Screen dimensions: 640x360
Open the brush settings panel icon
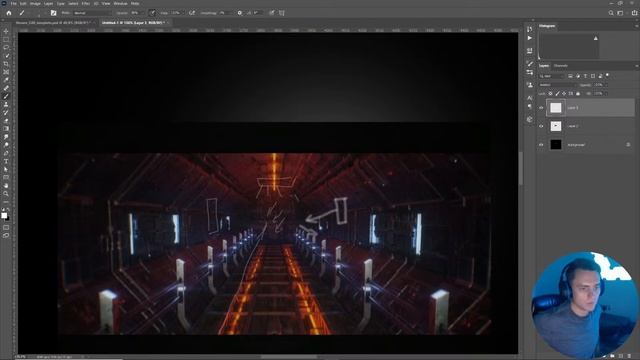coord(53,13)
